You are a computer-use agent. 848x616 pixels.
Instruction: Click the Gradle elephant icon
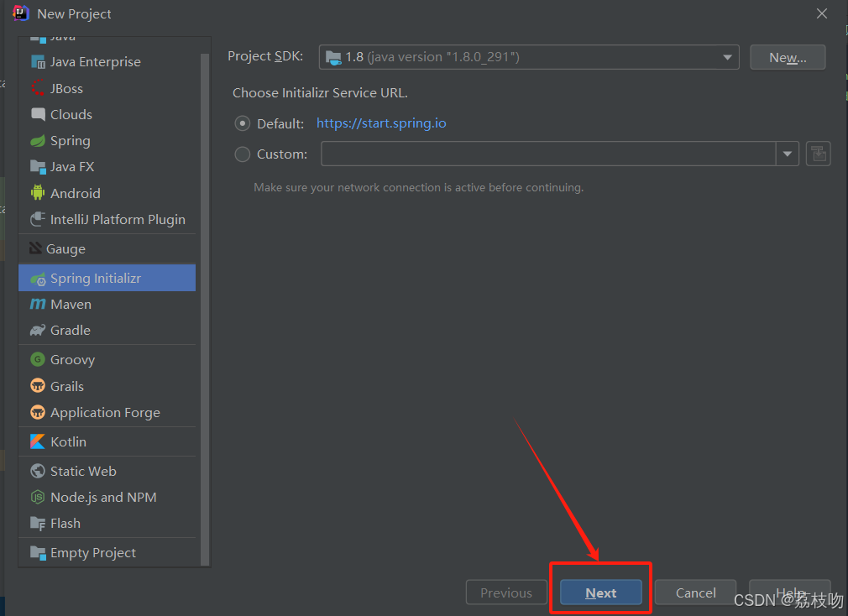pos(38,330)
